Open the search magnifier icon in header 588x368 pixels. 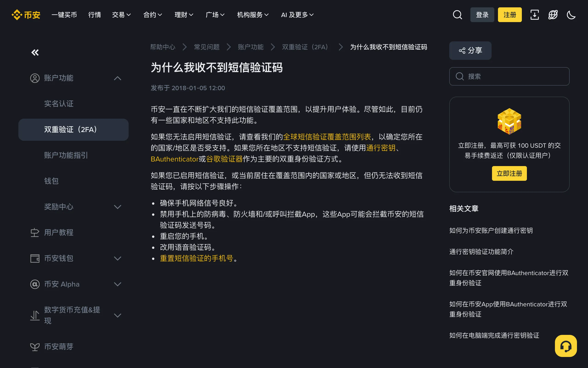[x=457, y=15]
